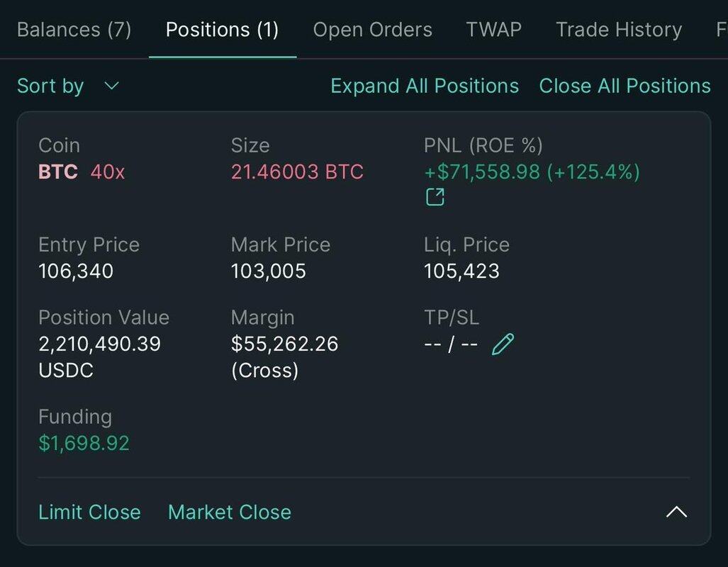Image resolution: width=728 pixels, height=567 pixels.
Task: Click the $55,262.26 margin value
Action: tap(284, 344)
